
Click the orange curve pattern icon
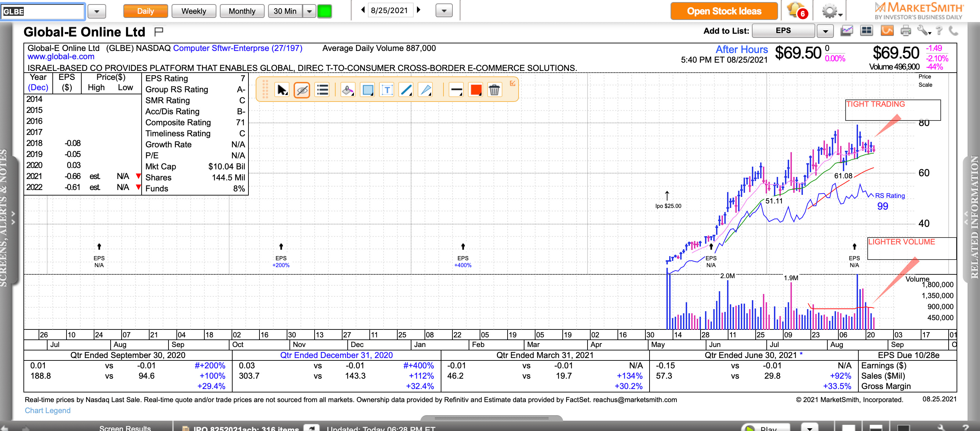coord(887,31)
